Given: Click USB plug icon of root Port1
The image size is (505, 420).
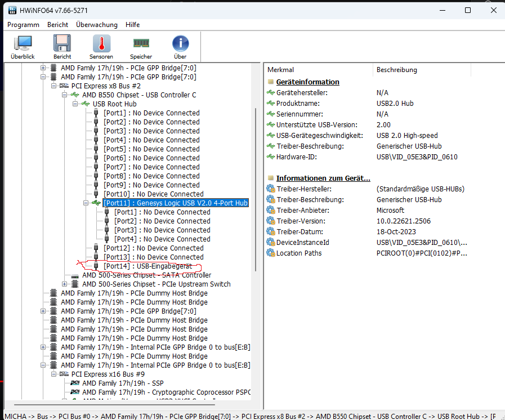Looking at the screenshot, I should click(96, 113).
